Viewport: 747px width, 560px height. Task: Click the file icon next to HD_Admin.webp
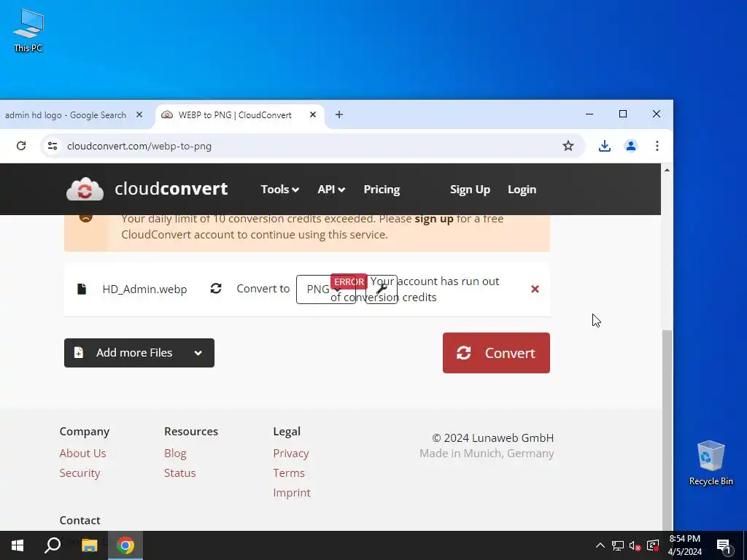82,289
